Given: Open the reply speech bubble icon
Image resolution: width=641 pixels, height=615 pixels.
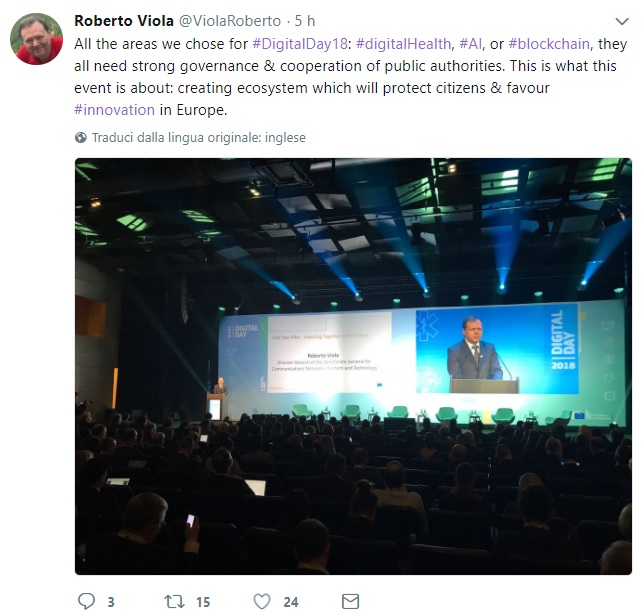Looking at the screenshot, I should click(x=86, y=602).
